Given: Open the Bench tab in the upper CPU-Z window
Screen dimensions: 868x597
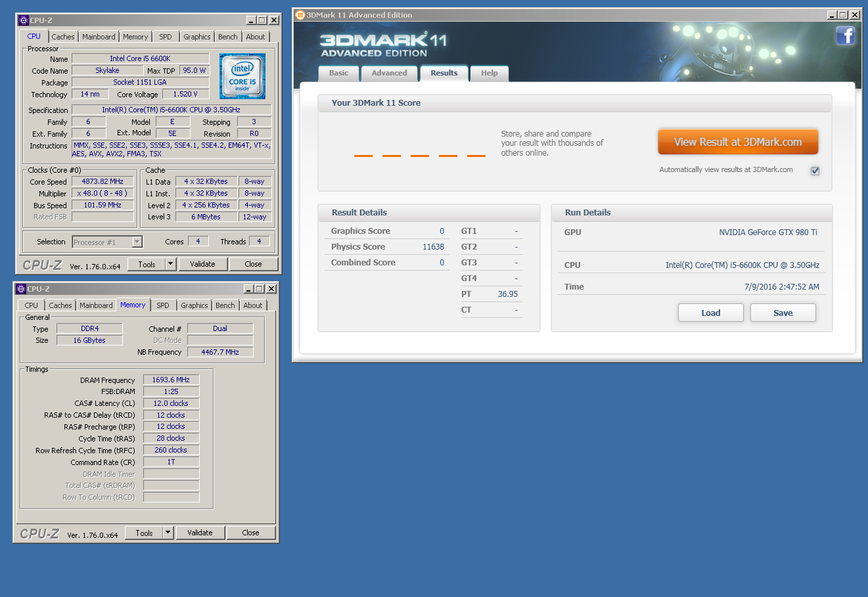Looking at the screenshot, I should [228, 37].
